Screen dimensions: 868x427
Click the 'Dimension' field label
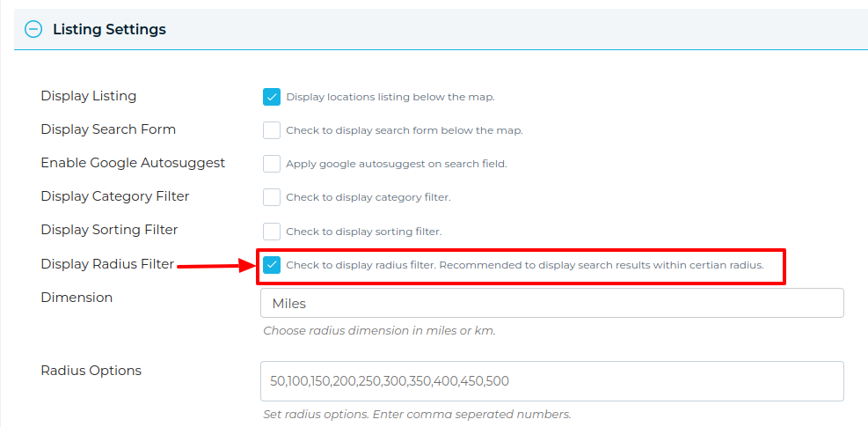(x=77, y=298)
